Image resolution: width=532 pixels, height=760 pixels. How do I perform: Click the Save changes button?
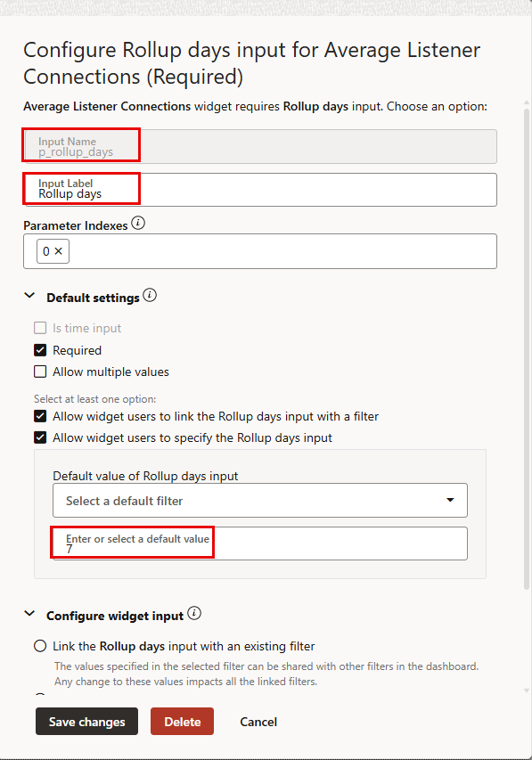coord(86,721)
